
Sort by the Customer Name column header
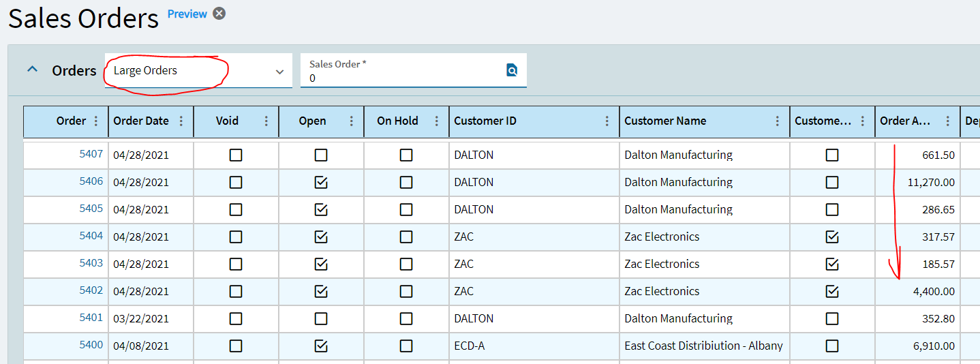(665, 121)
